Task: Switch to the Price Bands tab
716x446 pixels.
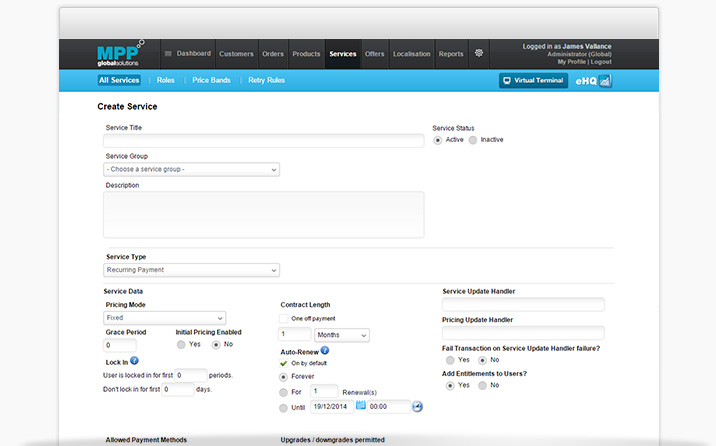Action: click(x=211, y=80)
